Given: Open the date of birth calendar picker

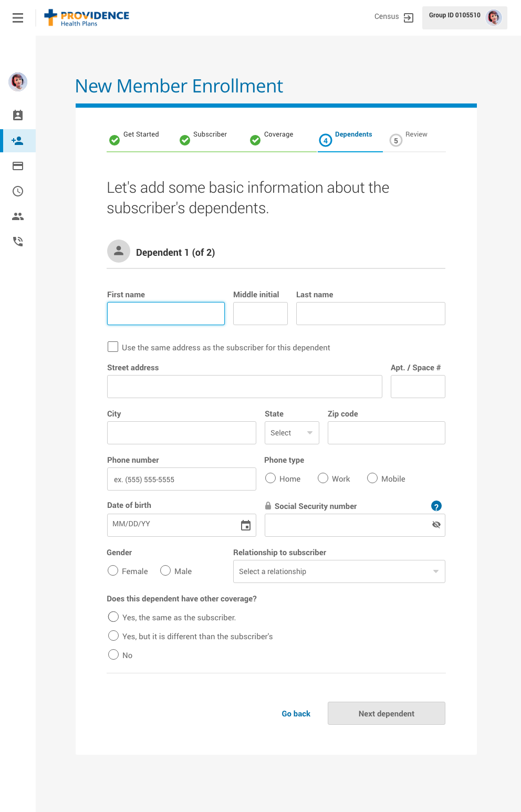Looking at the screenshot, I should 246,525.
